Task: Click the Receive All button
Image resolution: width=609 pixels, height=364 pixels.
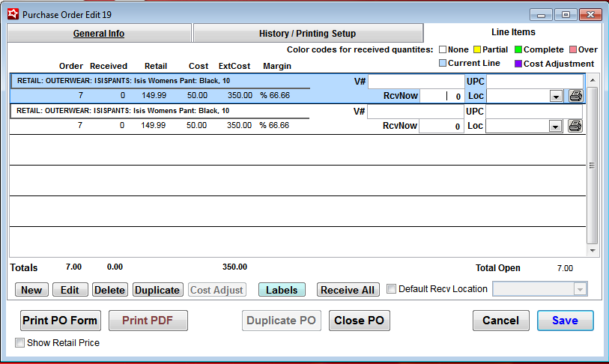Action: coord(348,290)
